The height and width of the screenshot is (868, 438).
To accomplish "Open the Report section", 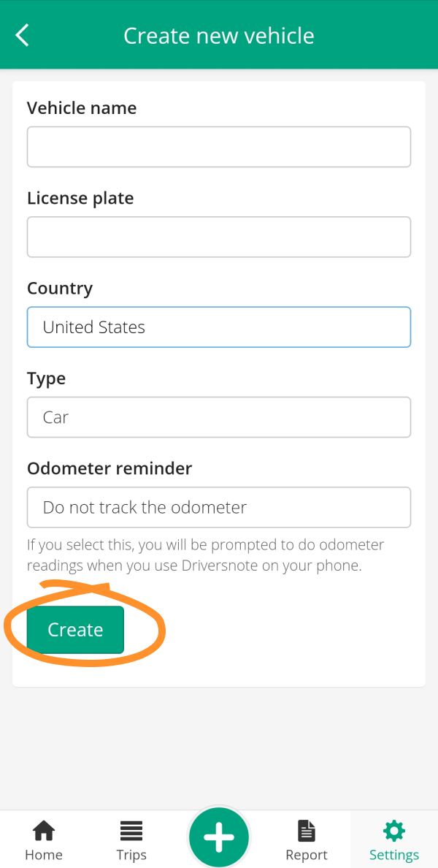I will pyautogui.click(x=307, y=838).
